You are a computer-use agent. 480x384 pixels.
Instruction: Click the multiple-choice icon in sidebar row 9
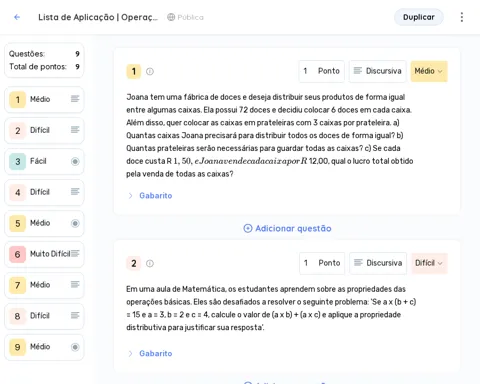coord(75,347)
